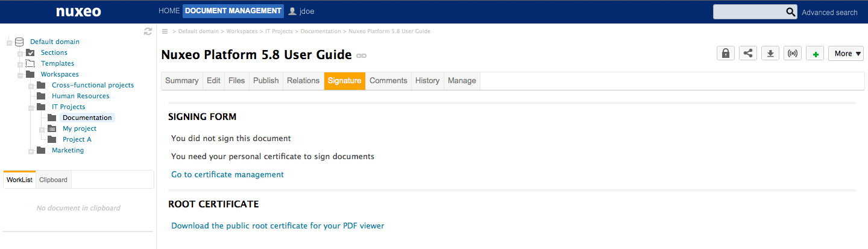Viewport: 868px width, 249px height.
Task: Click Documentation in the breadcrumb
Action: [x=321, y=31]
